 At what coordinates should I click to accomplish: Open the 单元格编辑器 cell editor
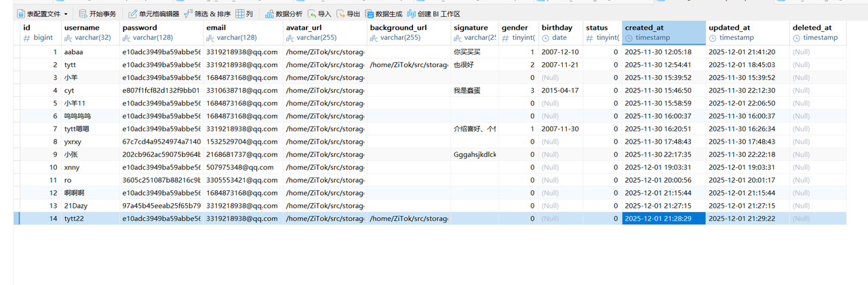pos(154,14)
